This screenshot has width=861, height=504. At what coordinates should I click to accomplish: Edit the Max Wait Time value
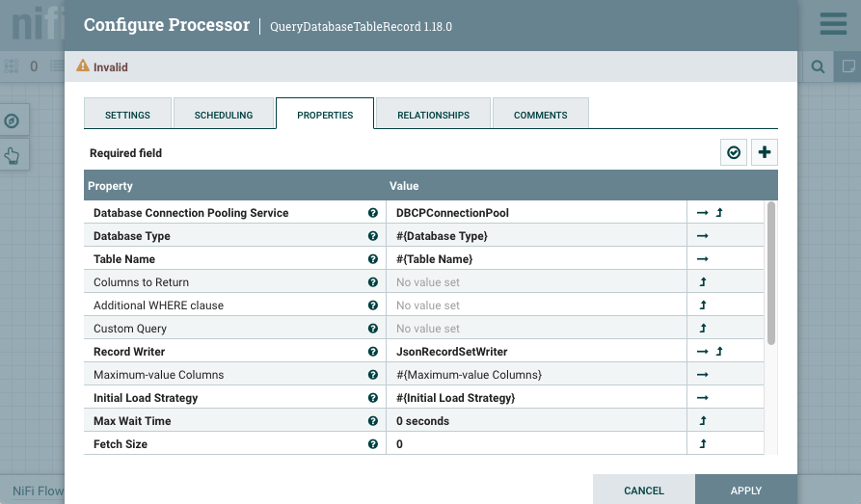tap(535, 421)
